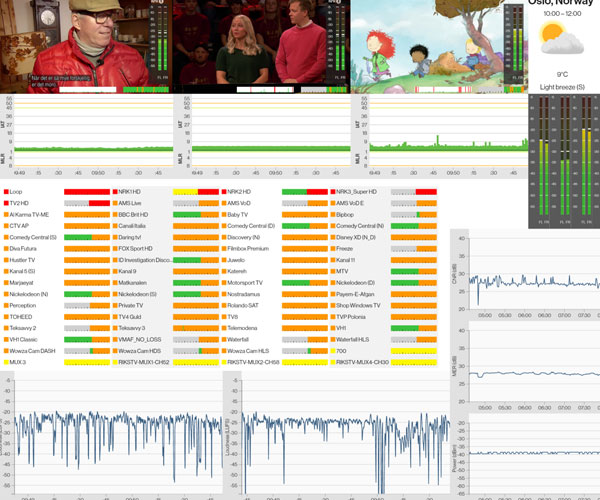The height and width of the screenshot is (500, 600).
Task: Click the Waterfall HLS channel label
Action: pos(359,339)
